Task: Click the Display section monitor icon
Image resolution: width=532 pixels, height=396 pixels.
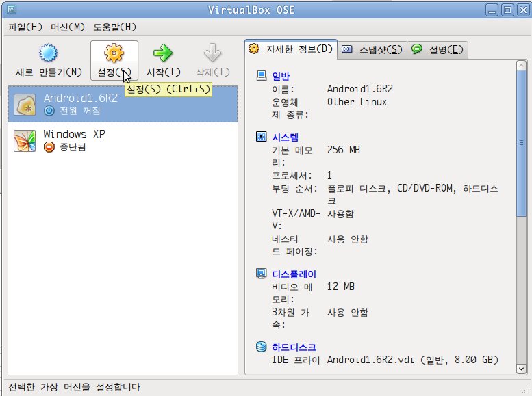Action: [x=262, y=274]
